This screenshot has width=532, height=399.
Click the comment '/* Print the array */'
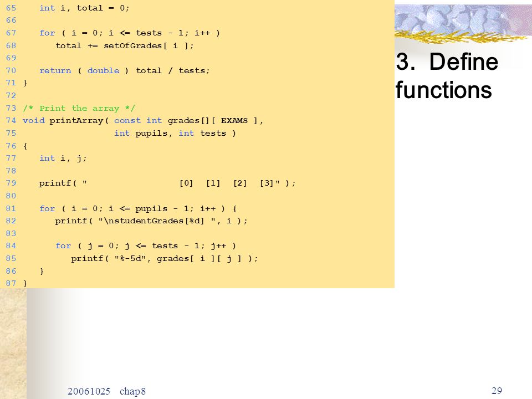[79, 109]
